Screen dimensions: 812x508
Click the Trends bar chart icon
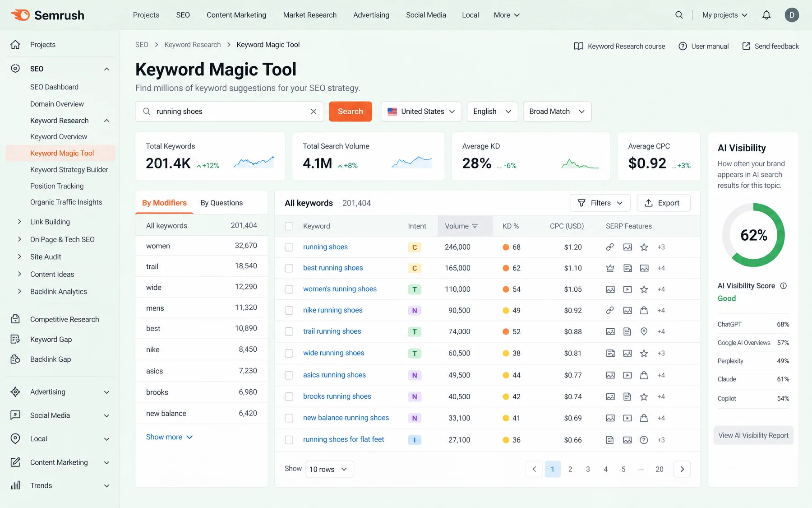(15, 485)
